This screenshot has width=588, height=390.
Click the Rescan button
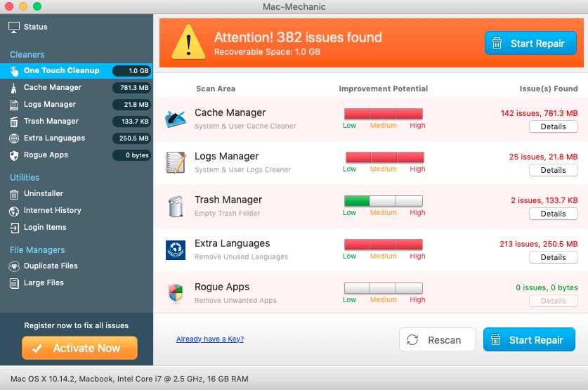pos(437,340)
